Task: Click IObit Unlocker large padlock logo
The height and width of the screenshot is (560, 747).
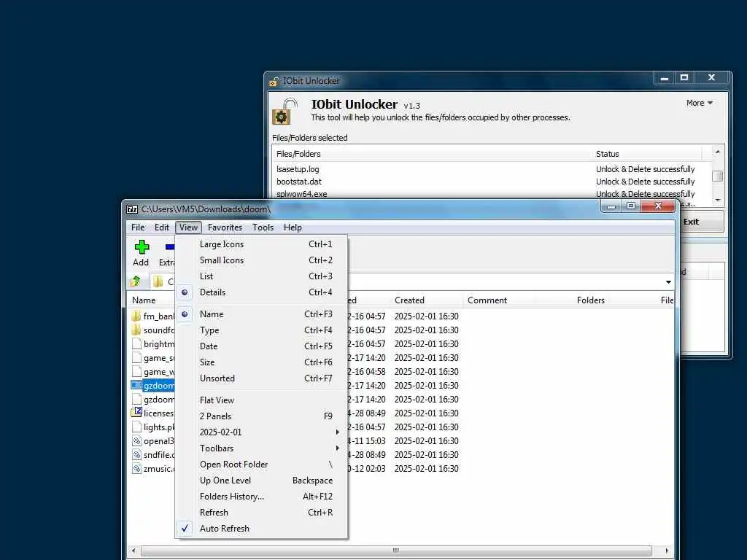Action: click(284, 112)
